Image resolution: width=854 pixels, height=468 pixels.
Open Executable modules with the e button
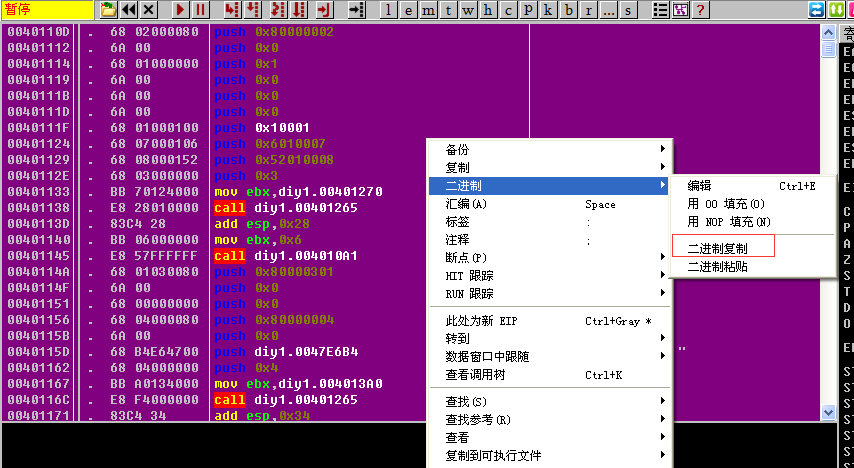point(408,9)
